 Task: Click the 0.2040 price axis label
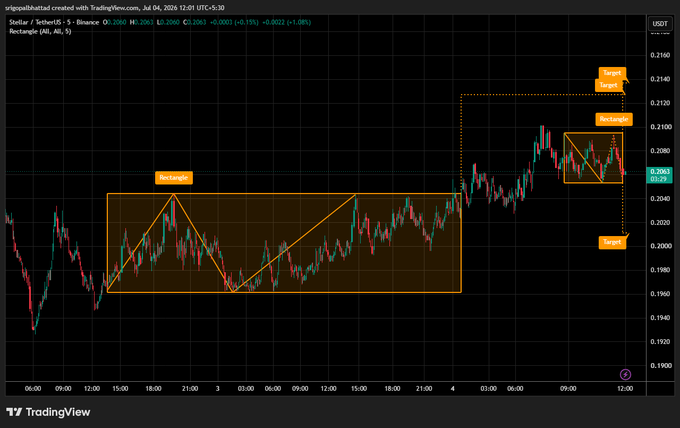tap(660, 198)
